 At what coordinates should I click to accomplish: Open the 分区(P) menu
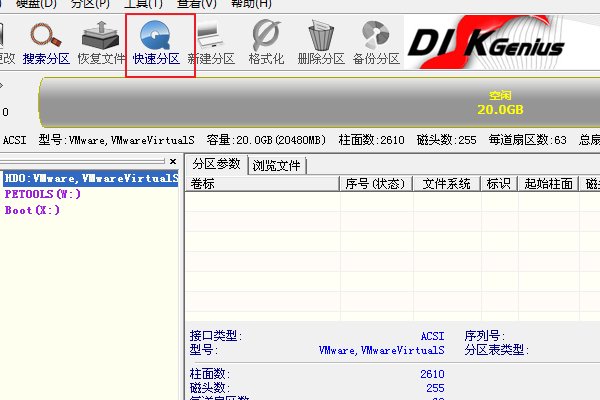(90, 4)
